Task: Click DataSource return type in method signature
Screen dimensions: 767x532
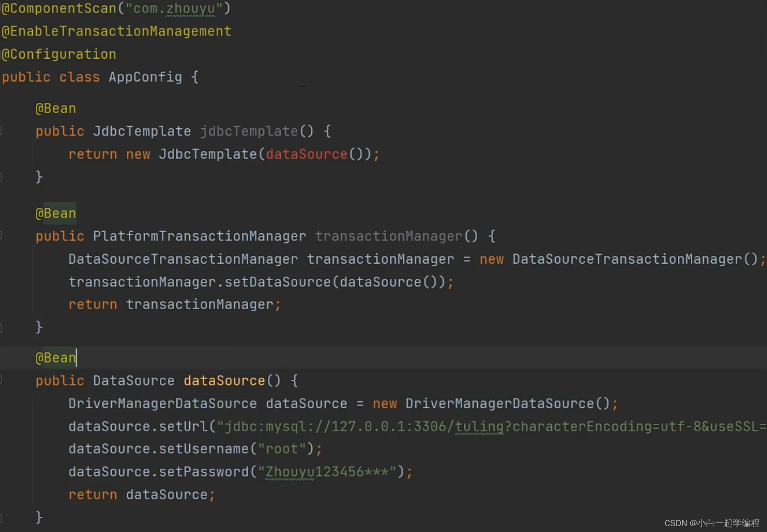Action: (134, 381)
